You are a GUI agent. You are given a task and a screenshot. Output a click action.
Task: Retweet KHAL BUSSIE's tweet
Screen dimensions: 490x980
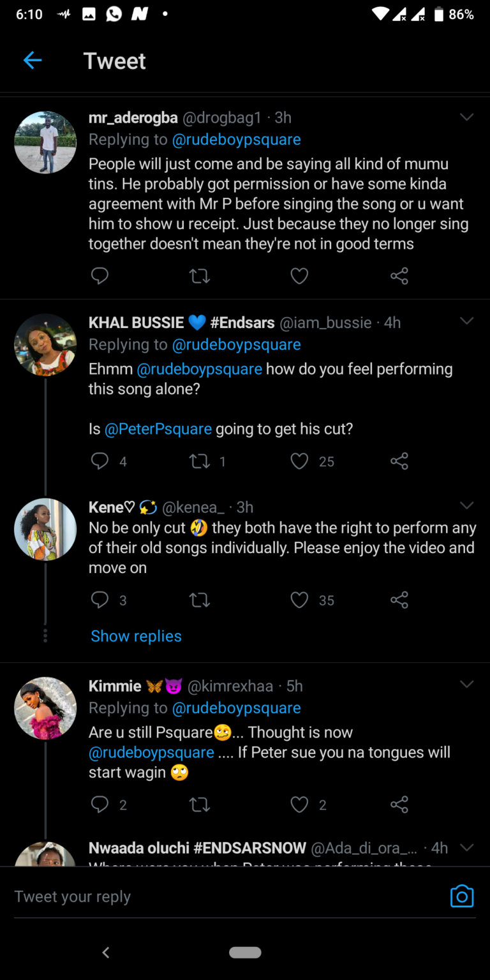click(x=200, y=461)
